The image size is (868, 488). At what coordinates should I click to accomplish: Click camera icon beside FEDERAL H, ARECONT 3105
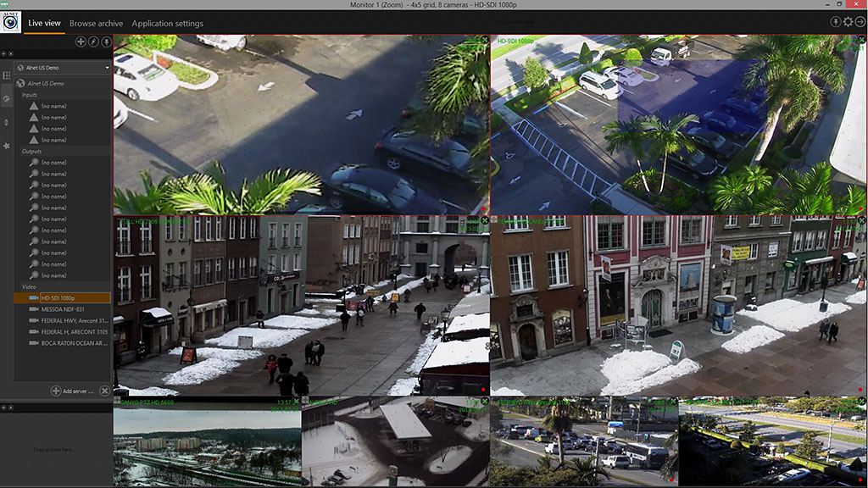click(34, 332)
